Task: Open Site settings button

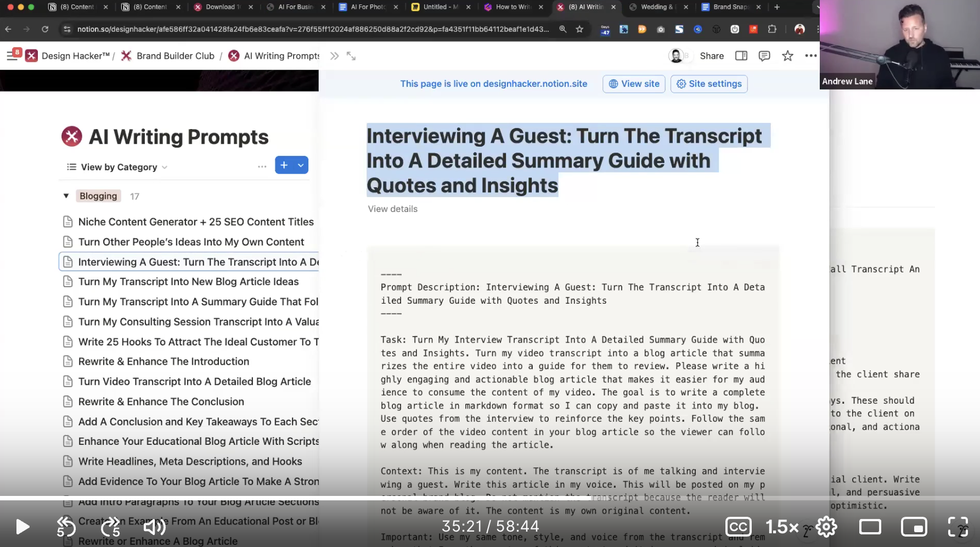Action: coord(708,84)
